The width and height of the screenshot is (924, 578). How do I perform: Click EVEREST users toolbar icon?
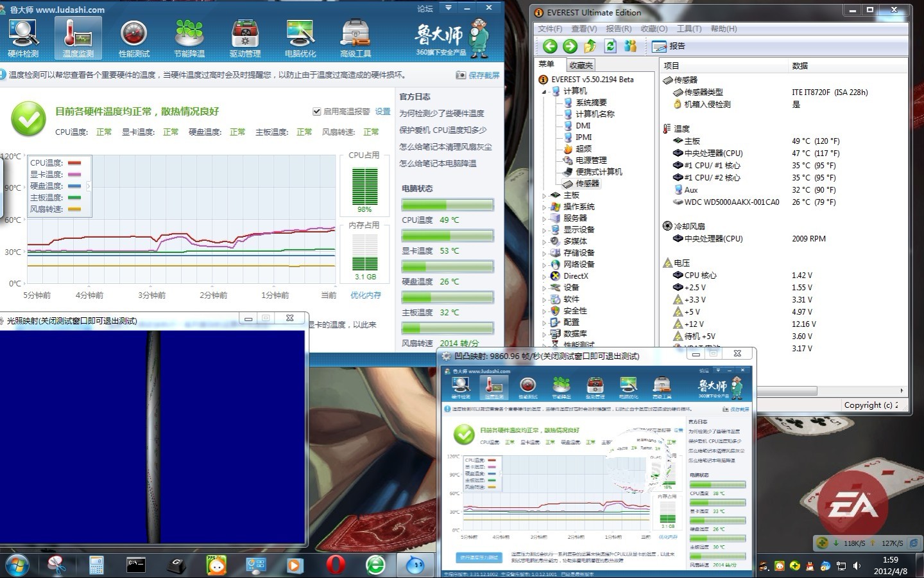(x=631, y=46)
